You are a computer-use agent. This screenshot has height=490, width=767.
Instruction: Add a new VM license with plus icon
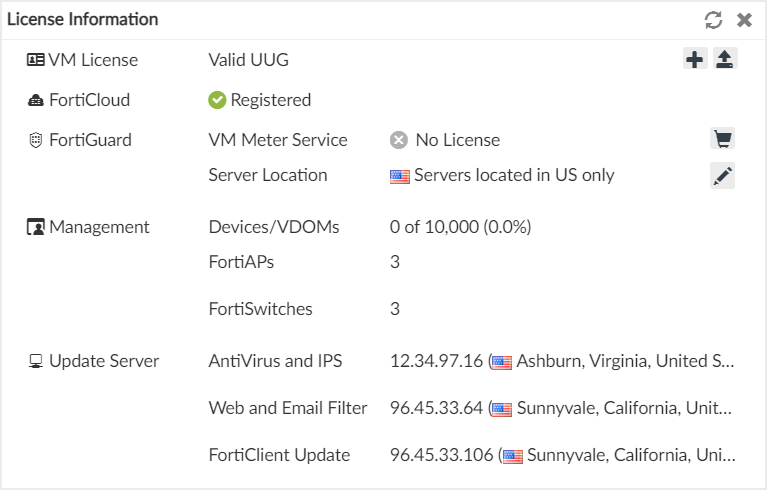pos(695,60)
